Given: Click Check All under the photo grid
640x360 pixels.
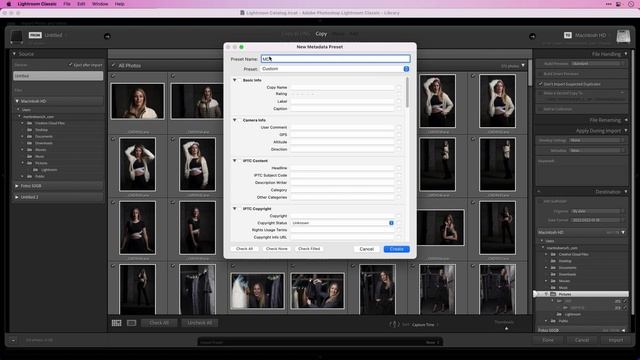Looking at the screenshot, I should (159, 323).
